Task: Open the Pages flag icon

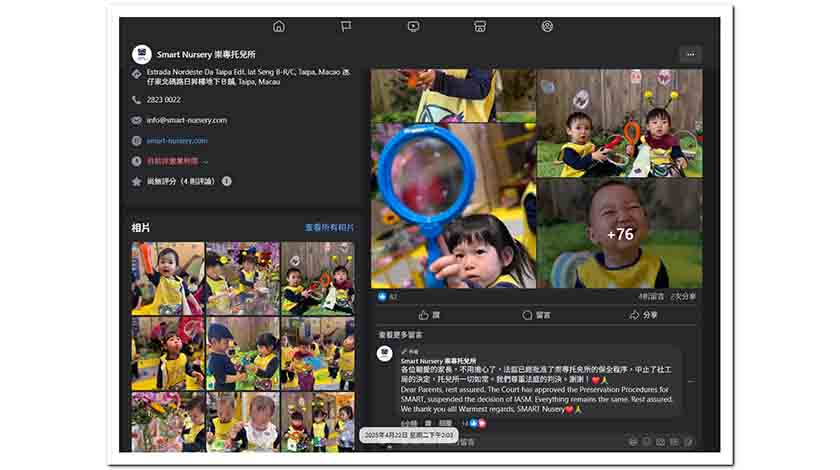Action: click(346, 26)
